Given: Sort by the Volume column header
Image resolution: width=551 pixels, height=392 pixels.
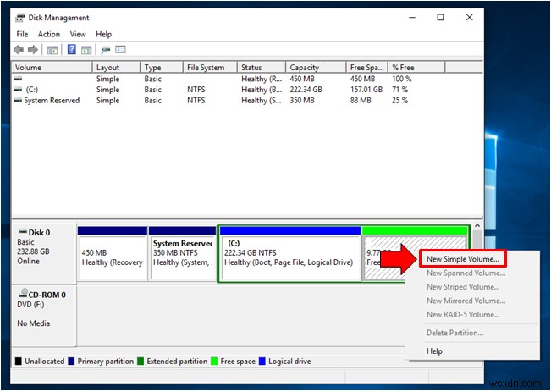Looking at the screenshot, I should coord(52,67).
